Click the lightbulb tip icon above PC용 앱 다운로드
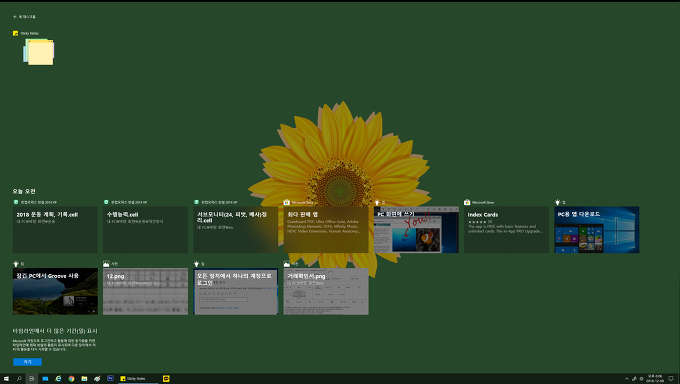This screenshot has height=384, width=680. pos(557,202)
